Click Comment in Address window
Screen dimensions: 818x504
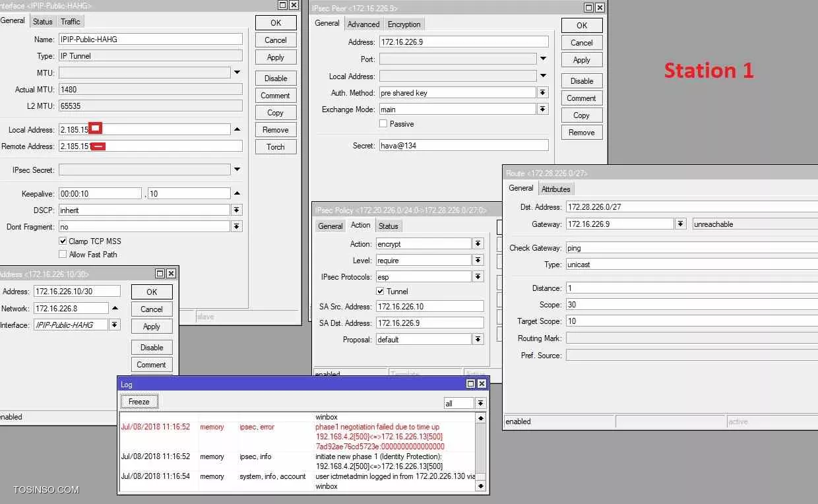tap(152, 365)
